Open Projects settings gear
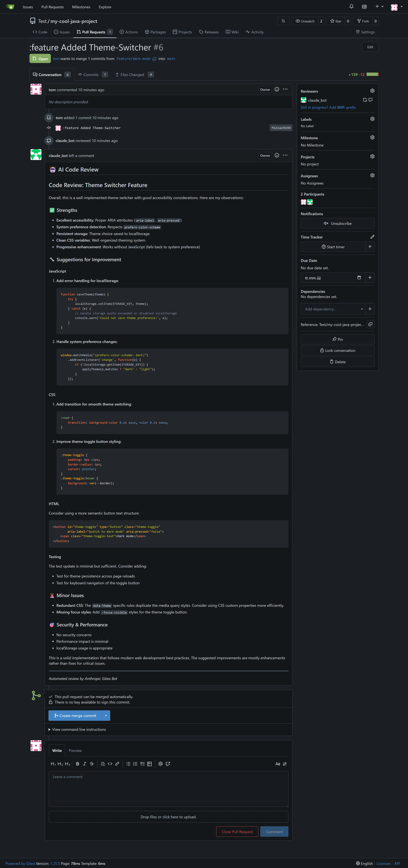The width and height of the screenshot is (408, 868). pos(372,156)
